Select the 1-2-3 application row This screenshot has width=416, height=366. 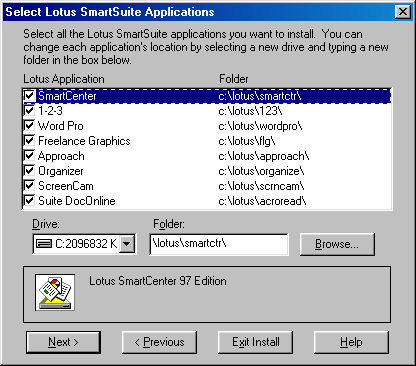[x=207, y=111]
